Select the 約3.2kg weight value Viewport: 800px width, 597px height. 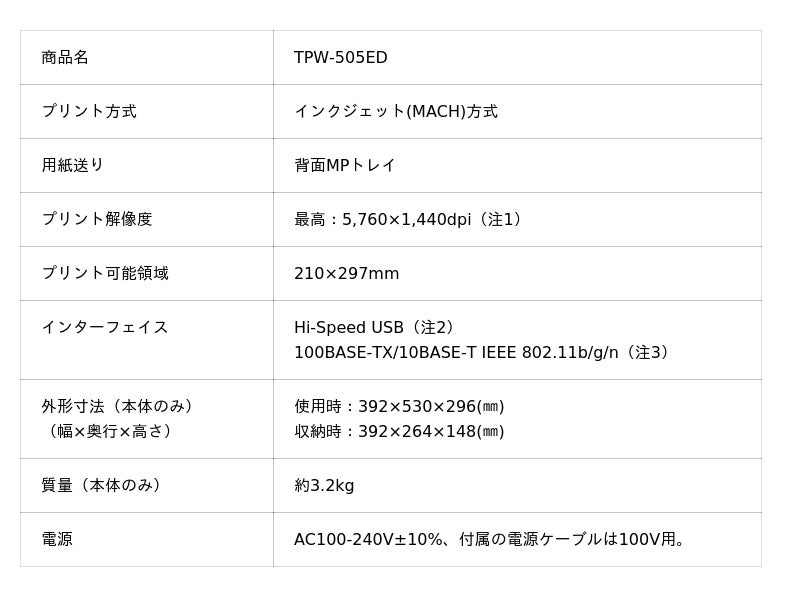[324, 486]
